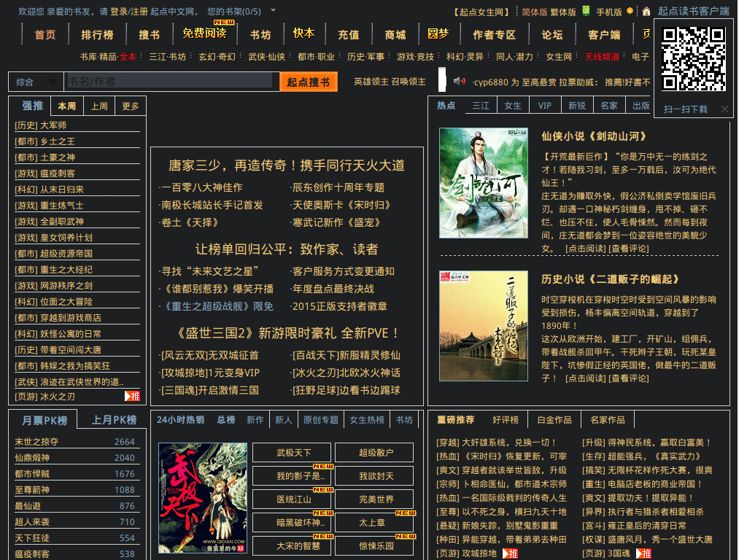Click the 惊悚乐园 button
Viewport: 747px width, 560px height.
(x=374, y=545)
